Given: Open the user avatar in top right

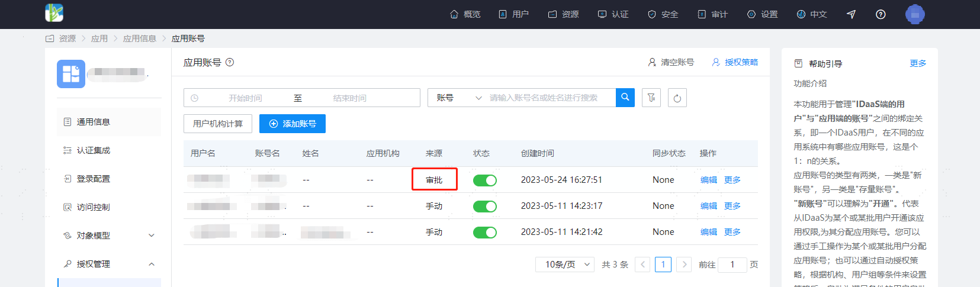Looking at the screenshot, I should [x=915, y=14].
